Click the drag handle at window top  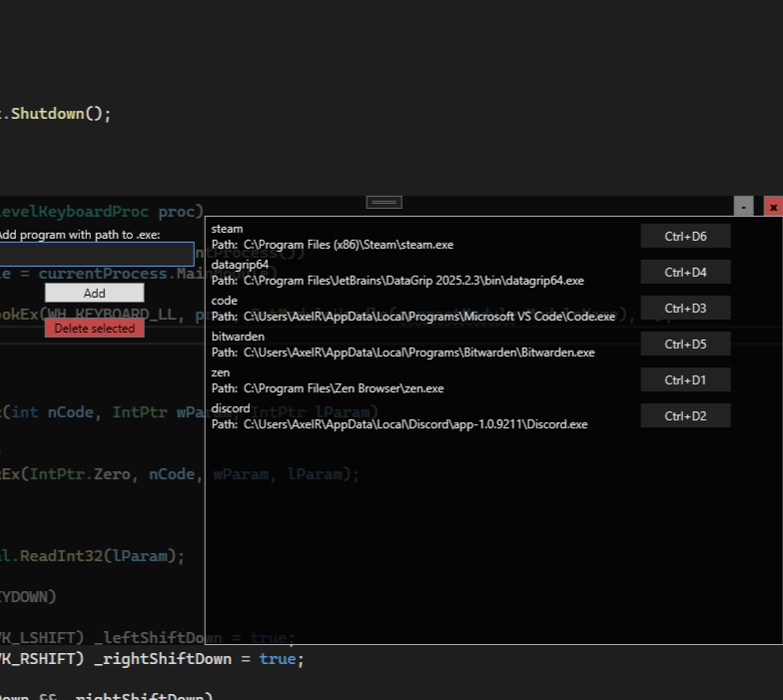(385, 202)
